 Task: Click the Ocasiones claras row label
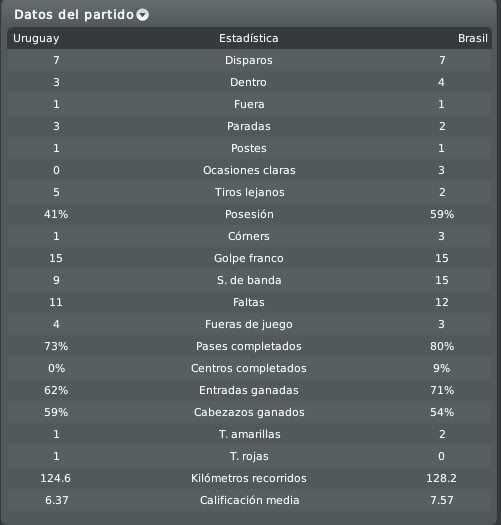coord(249,170)
